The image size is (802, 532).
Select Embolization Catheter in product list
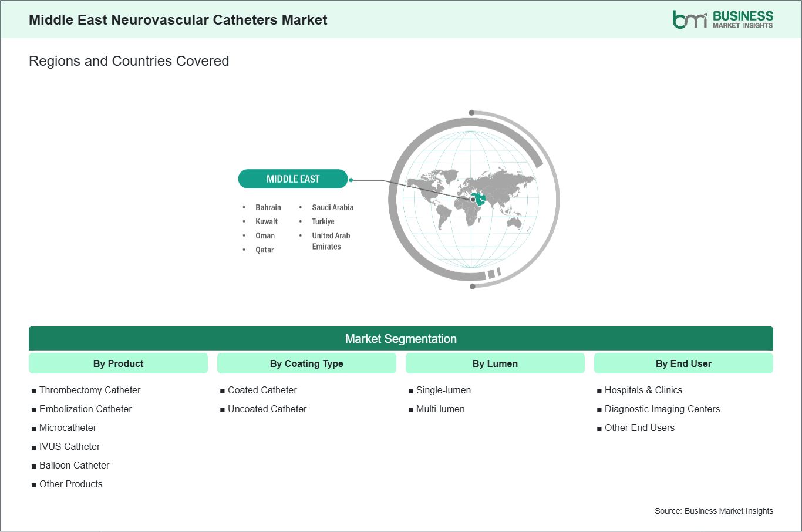click(x=86, y=409)
